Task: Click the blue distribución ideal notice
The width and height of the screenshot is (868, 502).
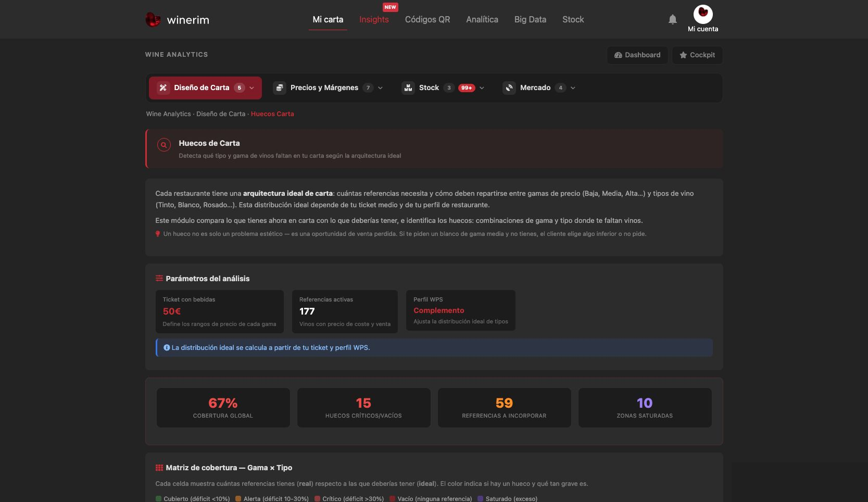Action: click(x=434, y=348)
